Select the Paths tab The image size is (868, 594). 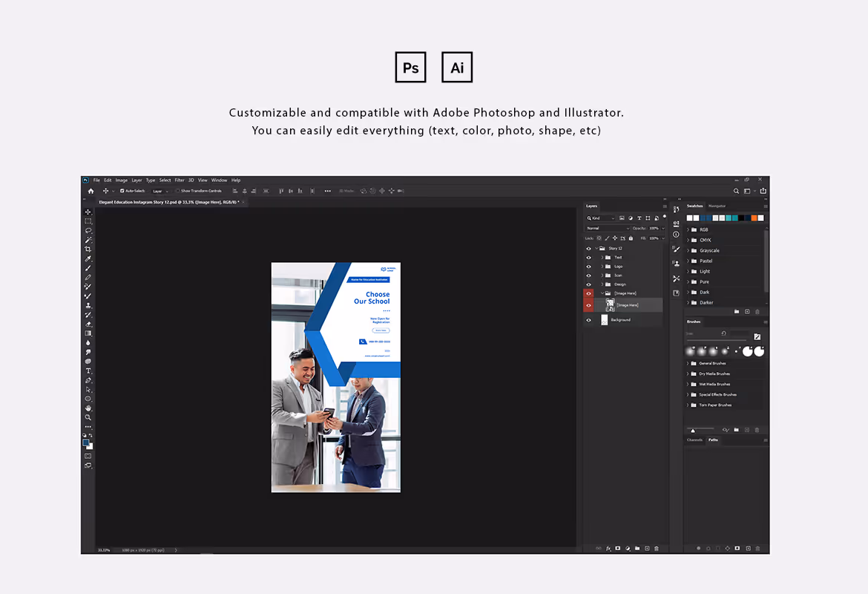(713, 440)
